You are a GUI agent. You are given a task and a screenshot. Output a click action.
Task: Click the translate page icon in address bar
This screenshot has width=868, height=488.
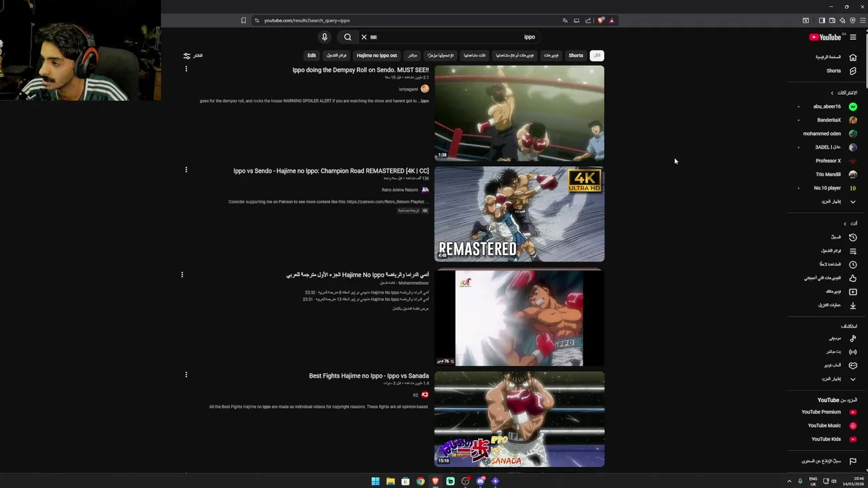pos(565,20)
